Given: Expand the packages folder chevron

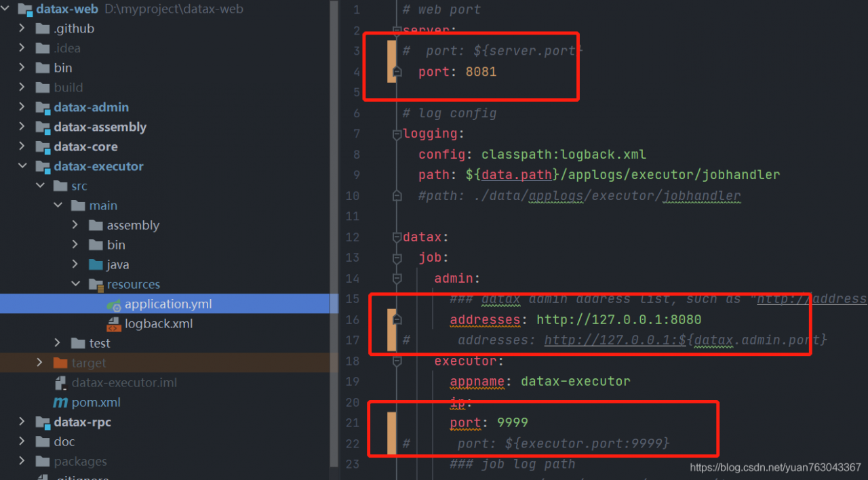Looking at the screenshot, I should tap(22, 461).
